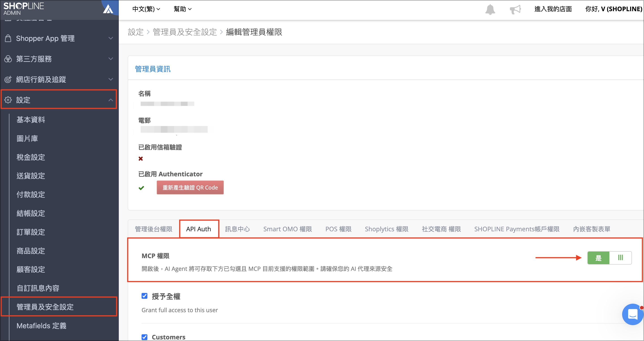The image size is (644, 341).
Task: Switch to the 管理後台權限 tab
Action: point(153,229)
